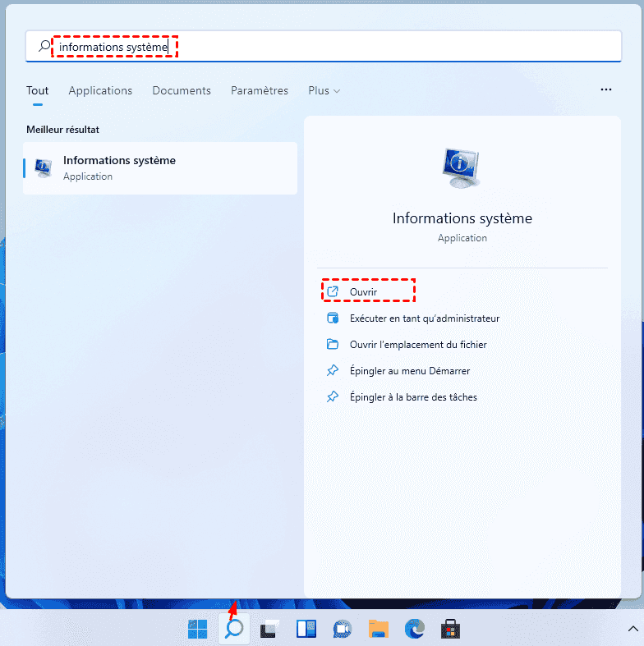
Task: Click the search field containing informations système
Action: click(x=324, y=46)
